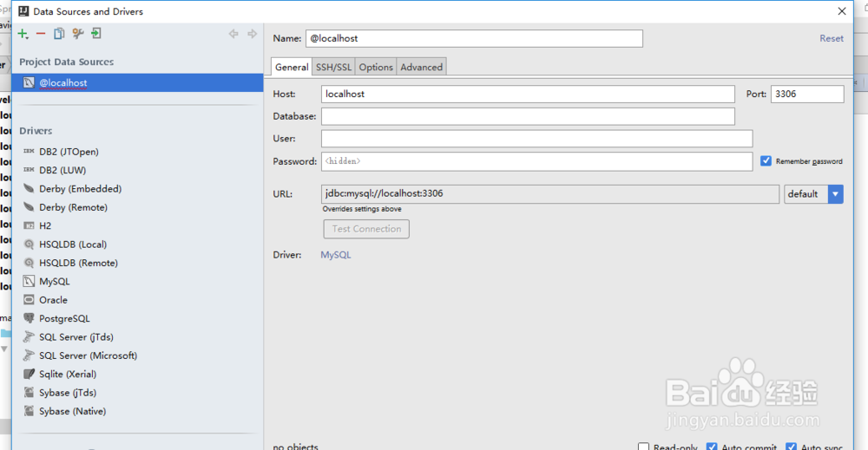Open the Advanced tab

tap(421, 67)
